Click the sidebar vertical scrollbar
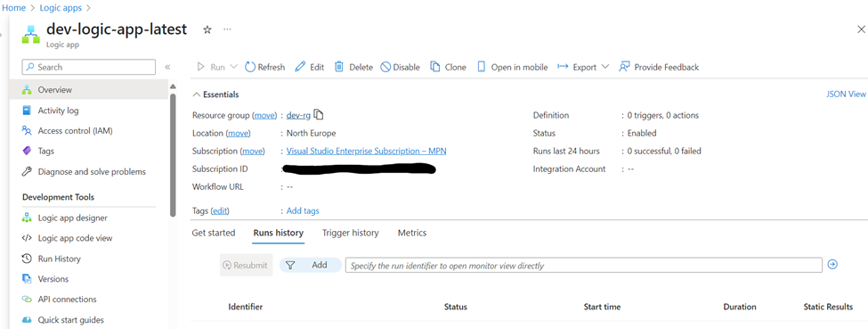This screenshot has width=868, height=329. tap(173, 155)
